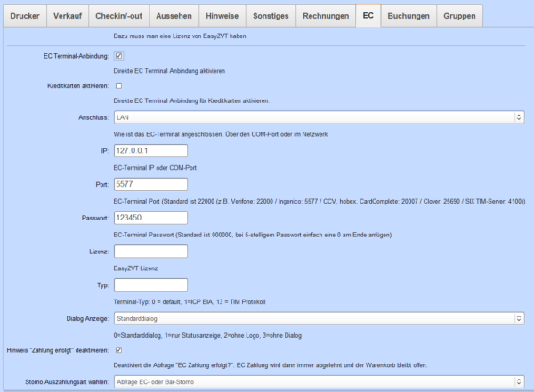Open the Drucker tab
Screen dimensions: 534x392
pyautogui.click(x=25, y=16)
